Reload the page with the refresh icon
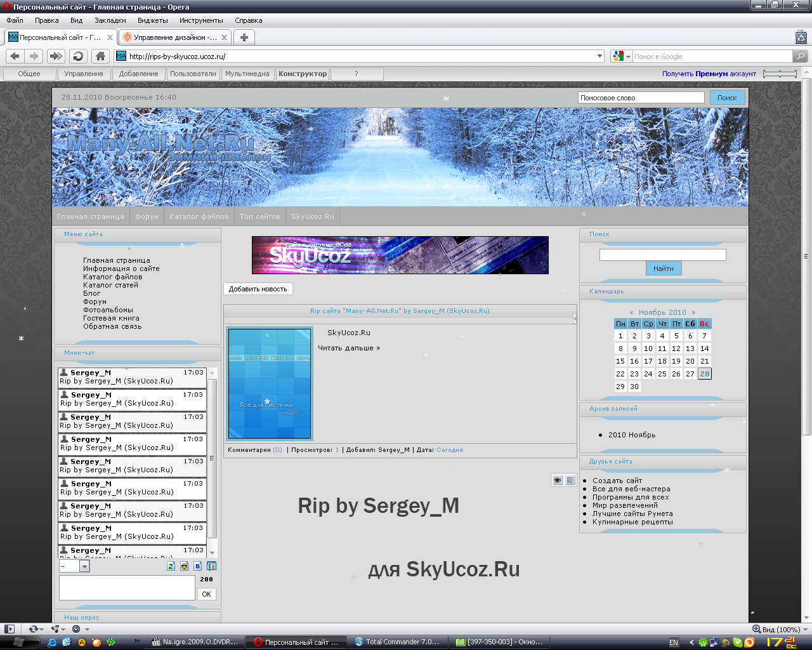The width and height of the screenshot is (812, 650). coord(77,56)
